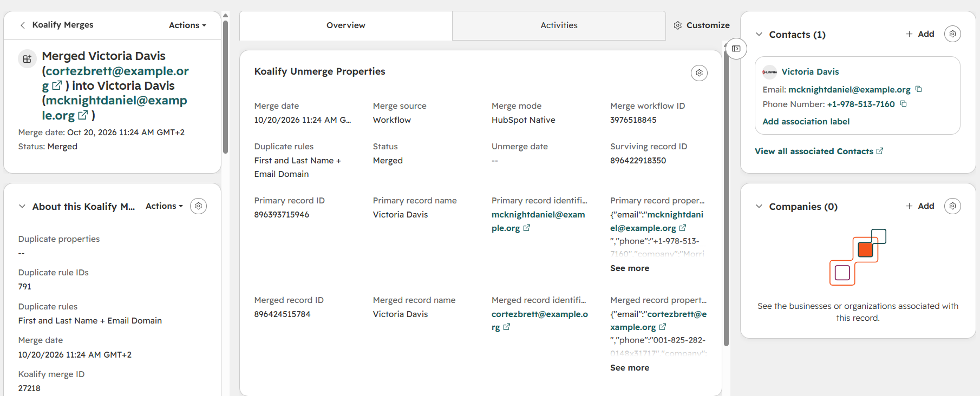The height and width of the screenshot is (396, 980).
Task: Click the merge record type icon
Action: [27, 58]
